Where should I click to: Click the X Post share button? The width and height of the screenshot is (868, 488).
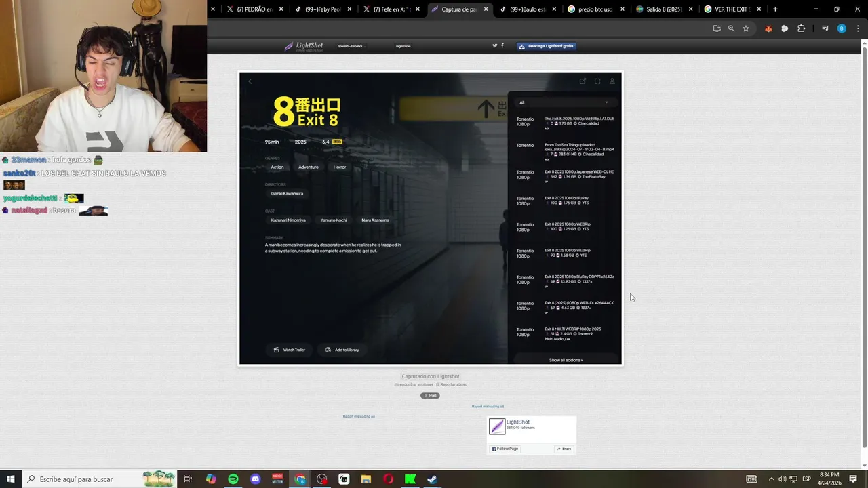pyautogui.click(x=430, y=395)
